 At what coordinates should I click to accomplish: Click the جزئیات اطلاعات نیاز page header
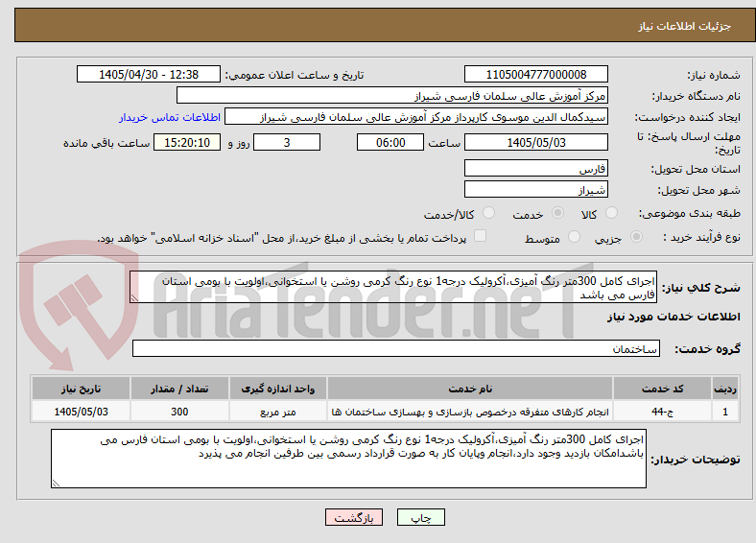point(685,26)
